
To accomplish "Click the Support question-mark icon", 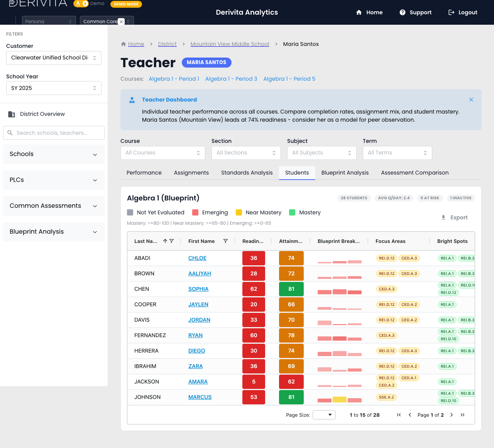I will point(403,12).
